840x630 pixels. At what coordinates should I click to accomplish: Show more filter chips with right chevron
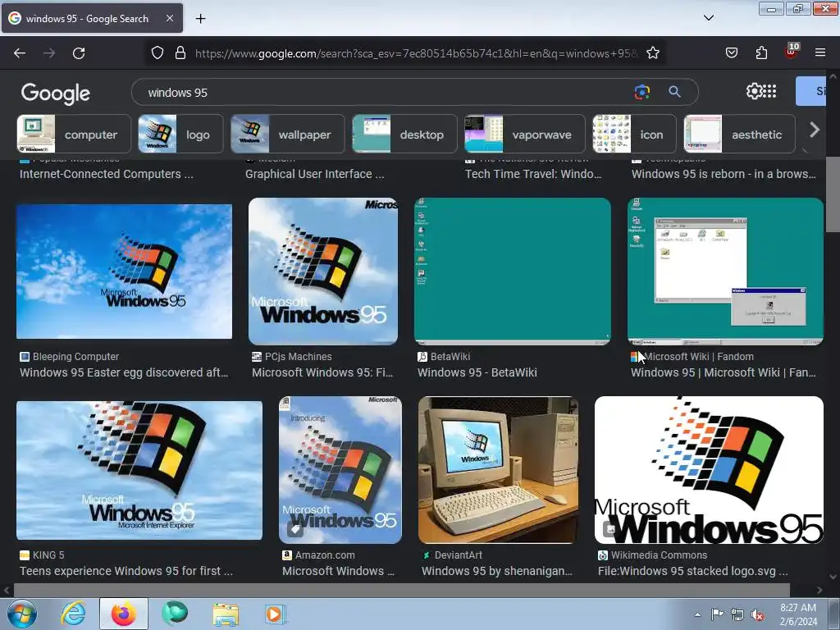pos(815,130)
